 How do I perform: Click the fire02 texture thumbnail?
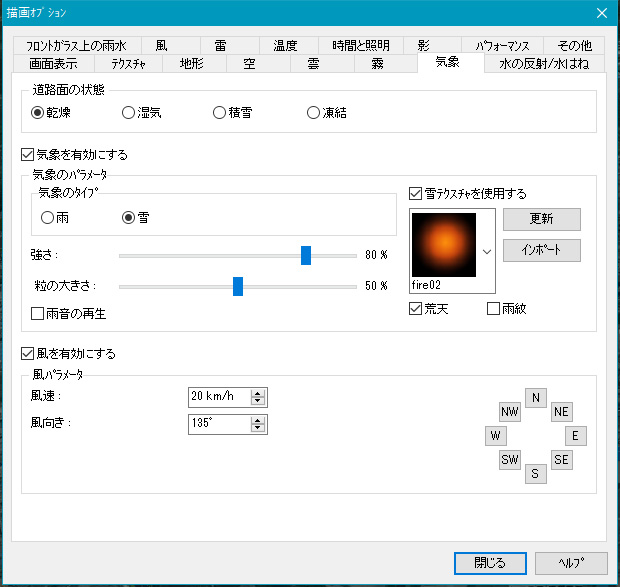tap(444, 245)
